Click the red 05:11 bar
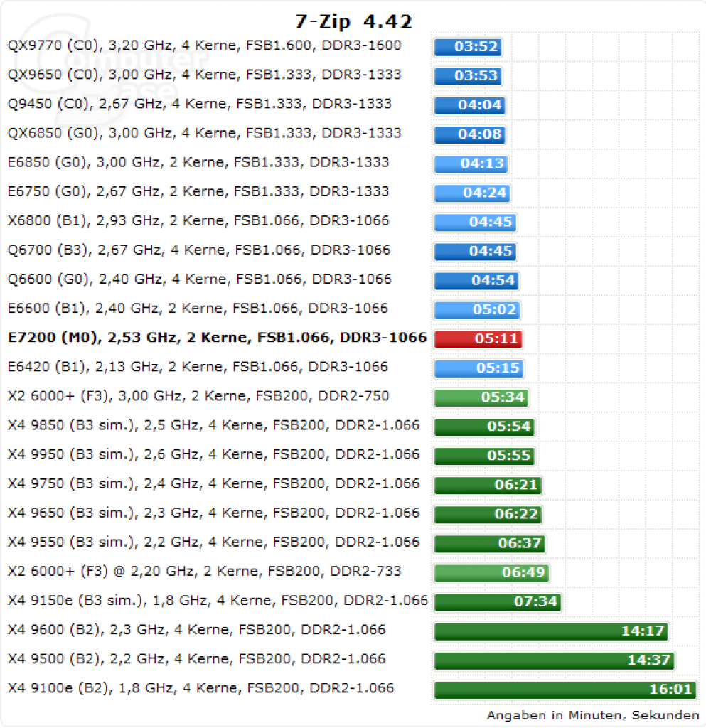 coord(478,339)
